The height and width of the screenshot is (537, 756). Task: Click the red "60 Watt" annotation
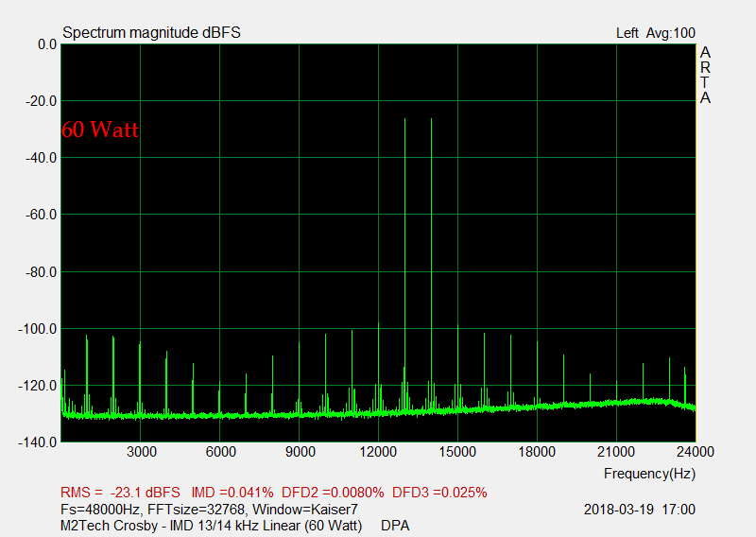click(100, 130)
